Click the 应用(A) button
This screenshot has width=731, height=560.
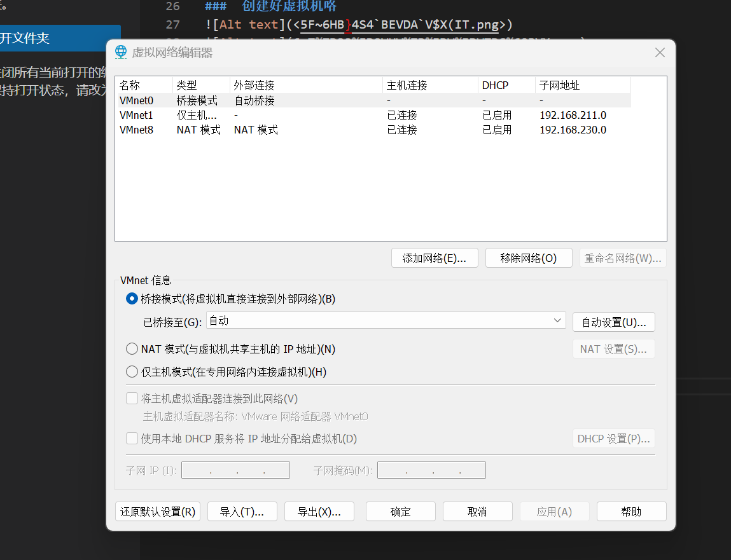(554, 512)
